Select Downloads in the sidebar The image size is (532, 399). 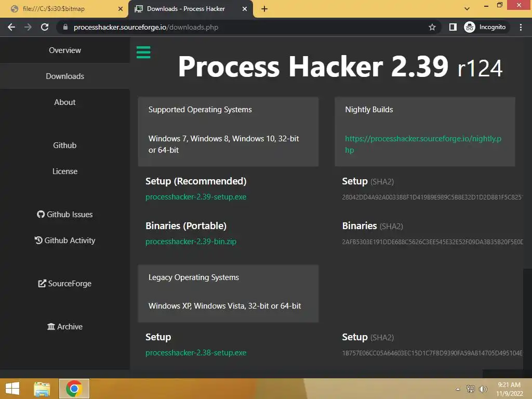65,76
